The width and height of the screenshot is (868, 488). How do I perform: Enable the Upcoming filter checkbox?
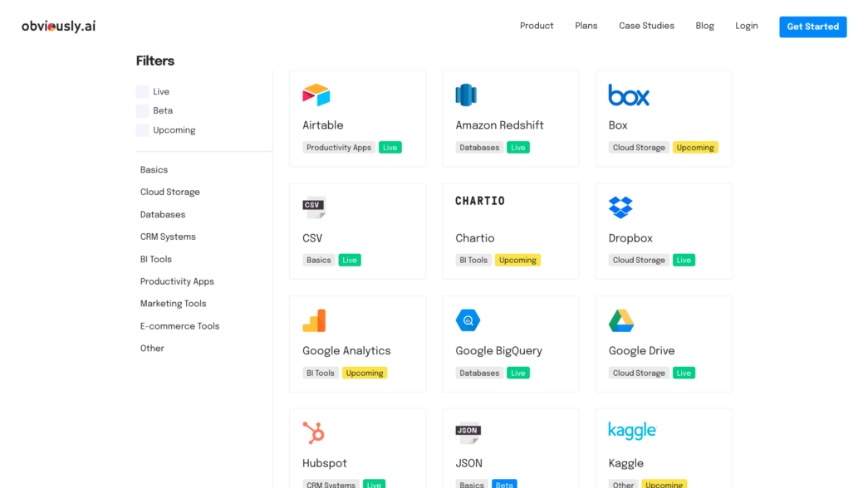coord(142,130)
